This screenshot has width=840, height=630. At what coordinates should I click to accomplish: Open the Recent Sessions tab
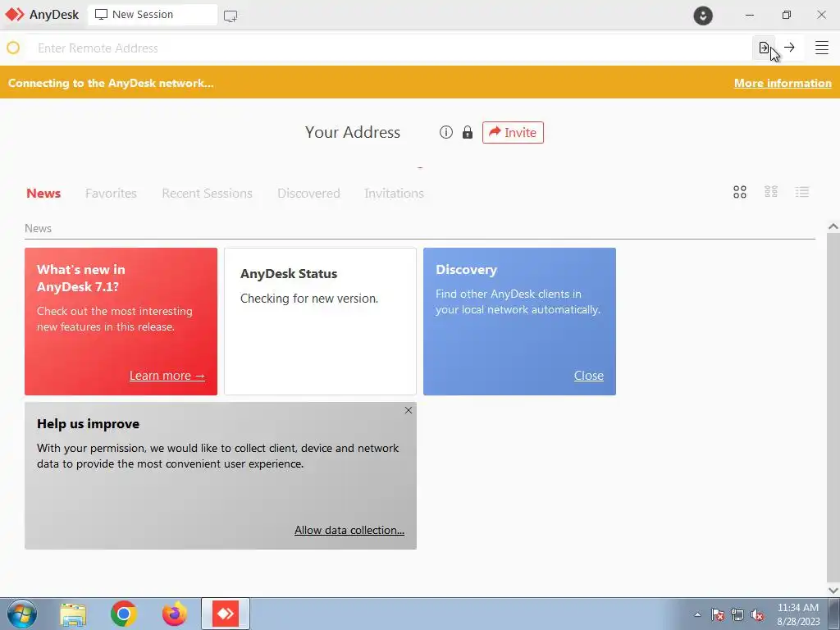click(x=207, y=194)
